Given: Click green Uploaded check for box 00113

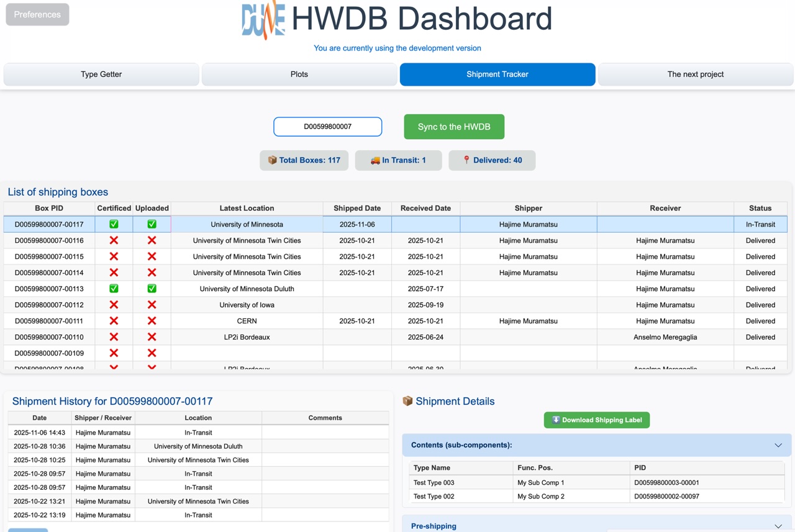Looking at the screenshot, I should click(152, 289).
